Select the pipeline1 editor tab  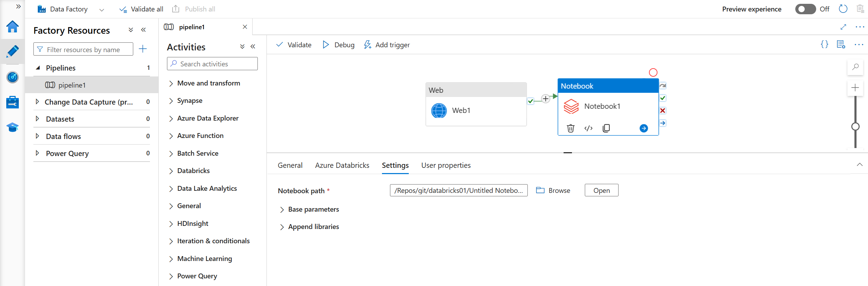192,27
